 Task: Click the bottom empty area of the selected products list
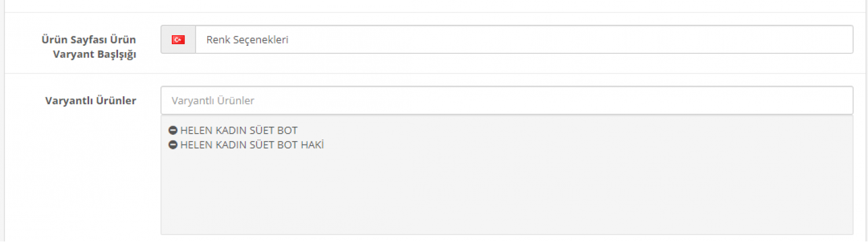coord(507,214)
